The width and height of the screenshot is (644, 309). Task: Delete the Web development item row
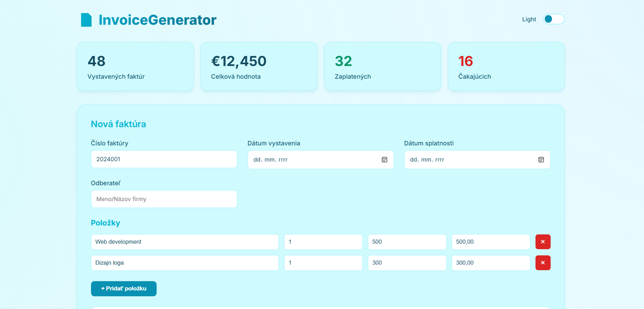(543, 242)
